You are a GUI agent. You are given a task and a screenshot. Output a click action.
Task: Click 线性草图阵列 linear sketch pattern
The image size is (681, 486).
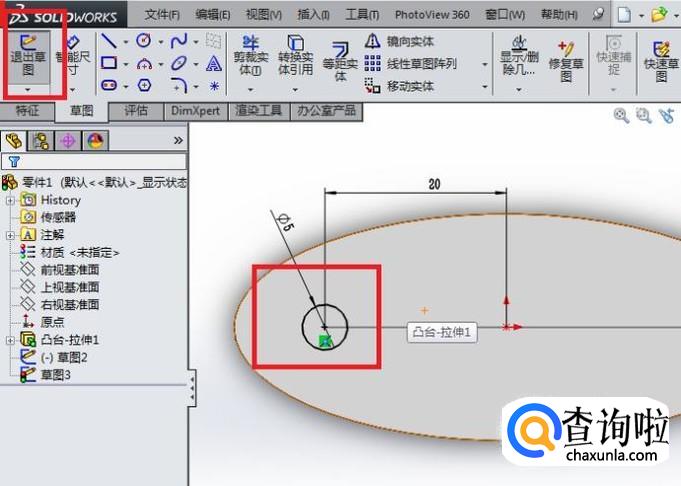(x=410, y=64)
